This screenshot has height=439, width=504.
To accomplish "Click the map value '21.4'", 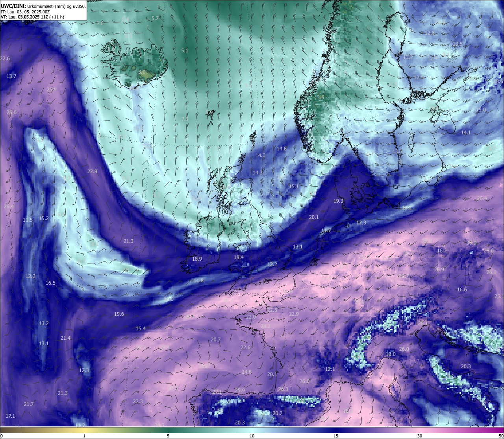I will tap(65, 338).
